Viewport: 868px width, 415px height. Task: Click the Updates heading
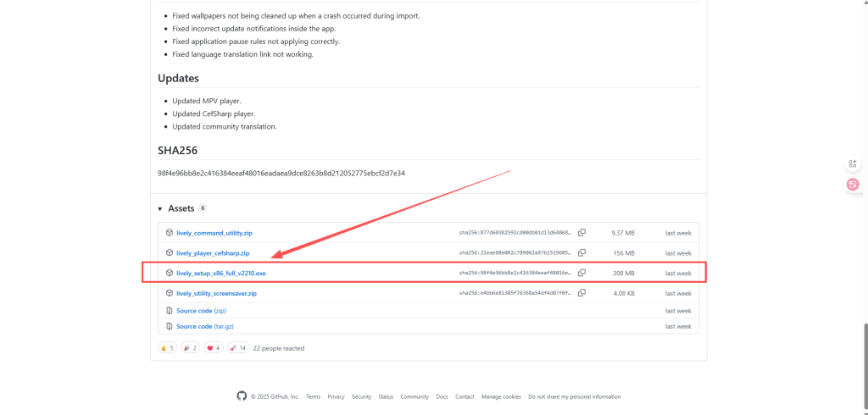(x=178, y=78)
